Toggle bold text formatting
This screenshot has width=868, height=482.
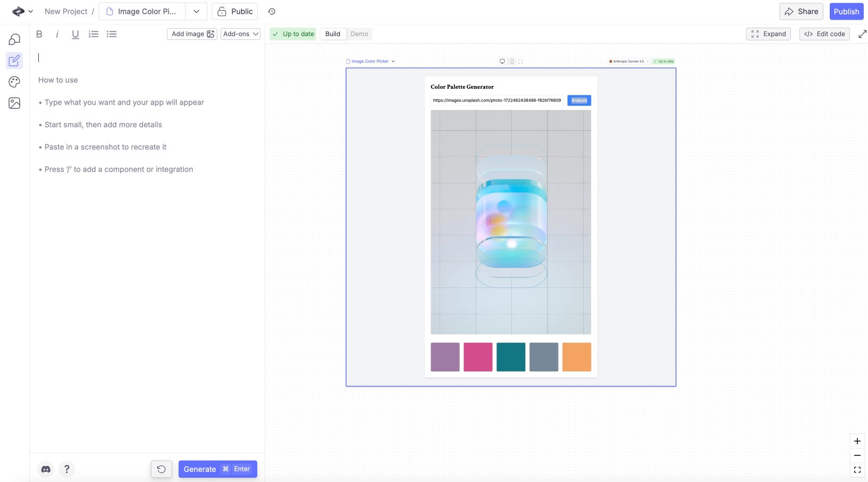39,34
